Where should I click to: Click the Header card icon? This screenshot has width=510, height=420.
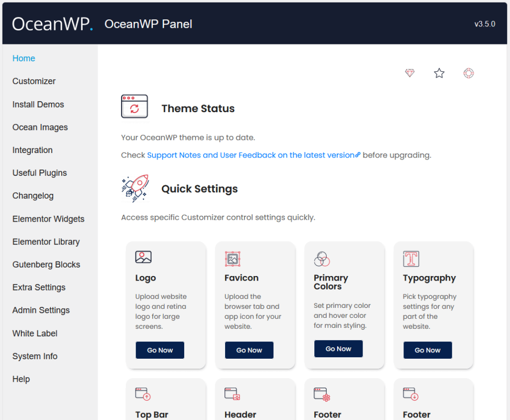click(232, 394)
